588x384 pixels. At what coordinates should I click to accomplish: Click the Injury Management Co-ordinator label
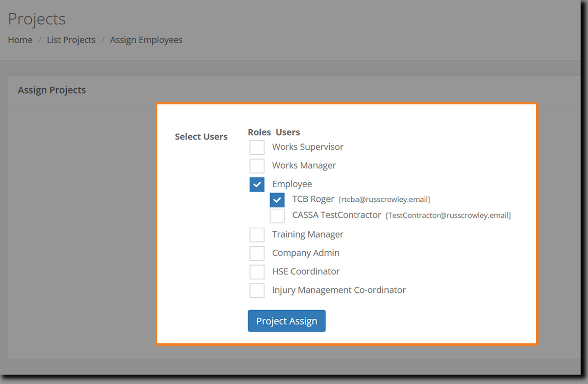[x=339, y=290]
